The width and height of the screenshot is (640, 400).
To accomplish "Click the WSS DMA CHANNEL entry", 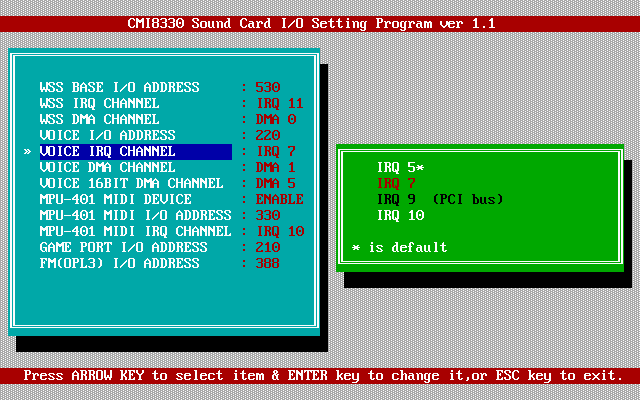I will click(99, 119).
